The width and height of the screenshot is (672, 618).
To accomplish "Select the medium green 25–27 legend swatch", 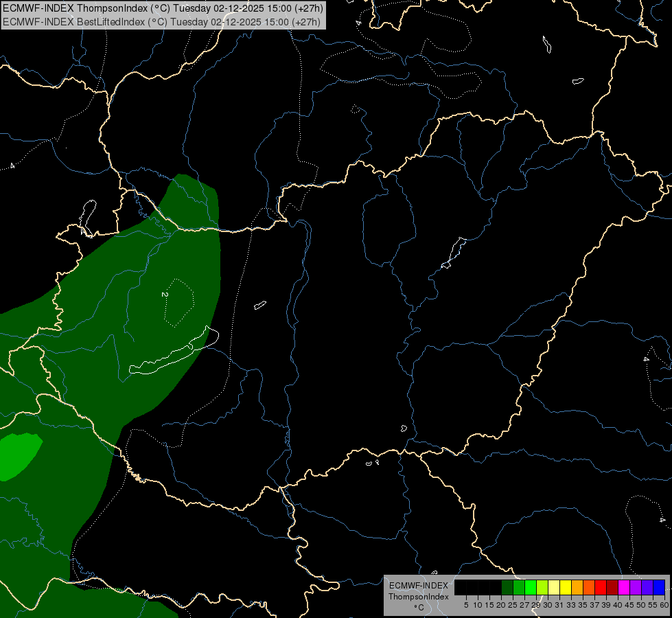I will click(519, 587).
